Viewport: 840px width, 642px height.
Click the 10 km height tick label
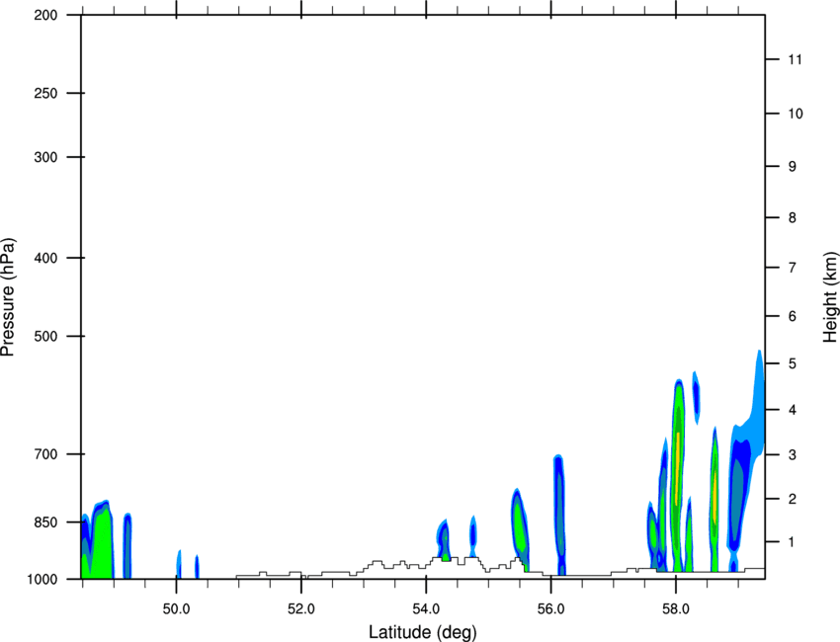tap(795, 114)
